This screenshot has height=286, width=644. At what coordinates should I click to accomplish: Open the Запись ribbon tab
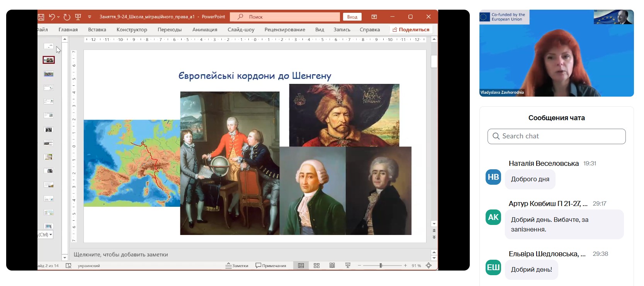(342, 29)
